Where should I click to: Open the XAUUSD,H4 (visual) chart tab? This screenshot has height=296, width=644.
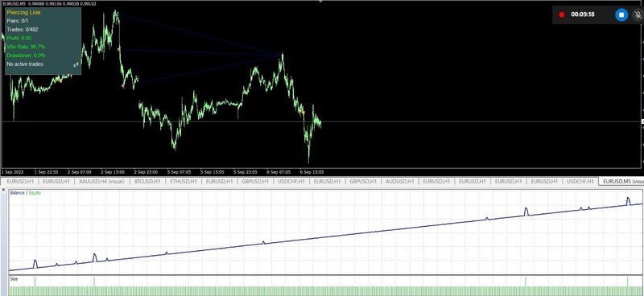101,181
